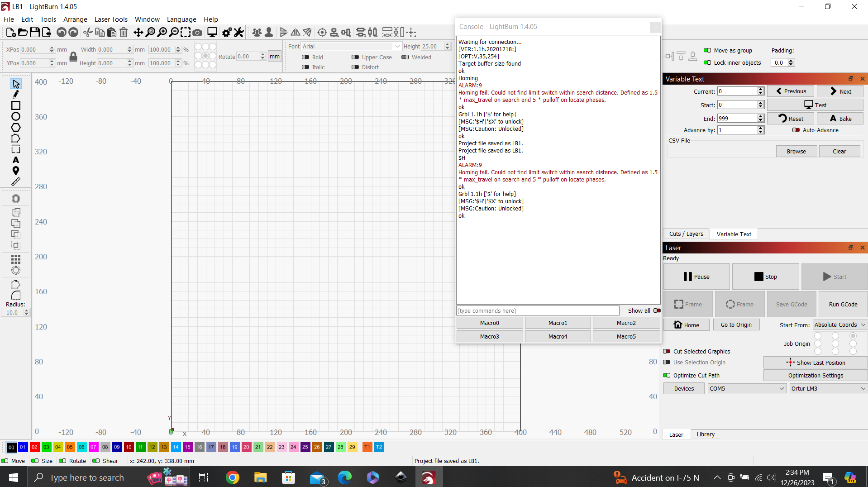Open the Font Arial dropdown
This screenshot has width=868, height=487.
pos(351,46)
